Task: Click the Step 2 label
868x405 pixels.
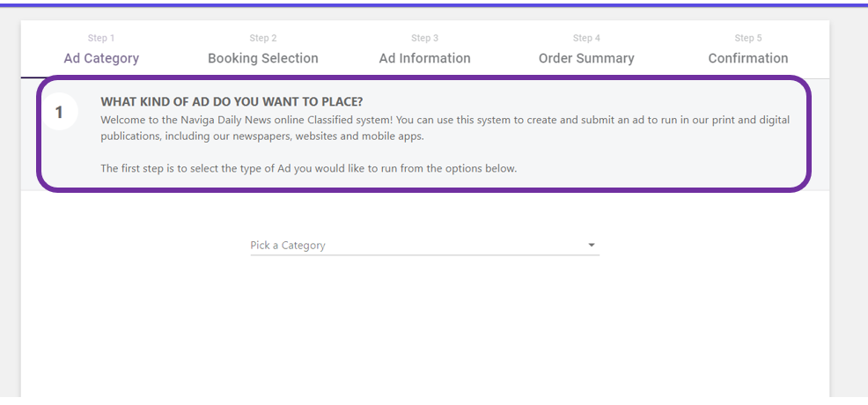Action: (x=263, y=38)
